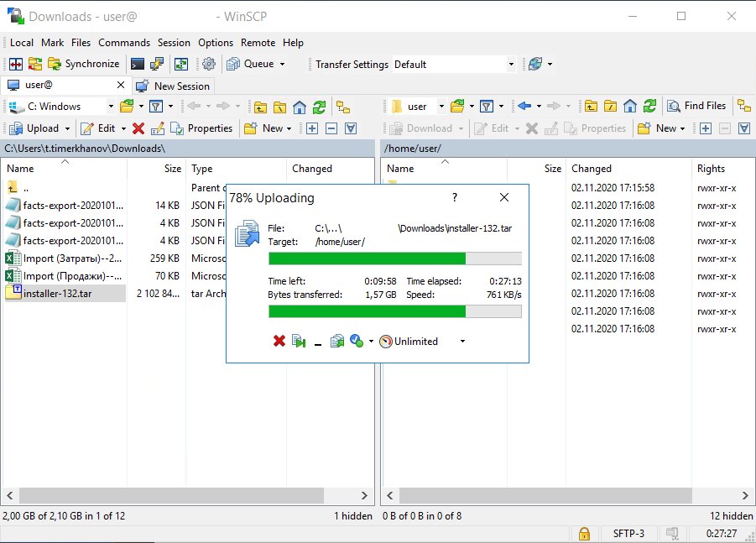Cancel the upload with red X
The height and width of the screenshot is (543, 756).
(x=279, y=341)
